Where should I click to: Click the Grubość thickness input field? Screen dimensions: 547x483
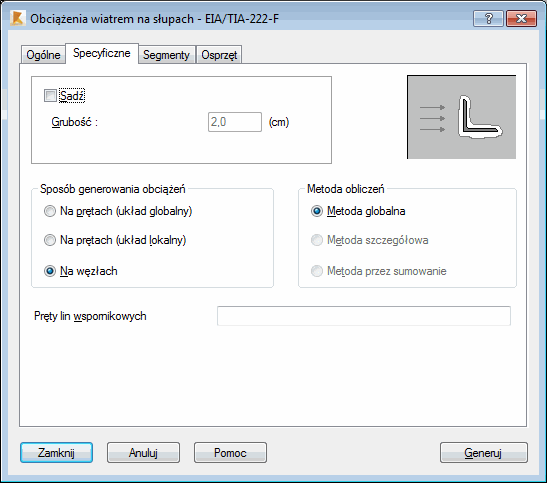235,122
